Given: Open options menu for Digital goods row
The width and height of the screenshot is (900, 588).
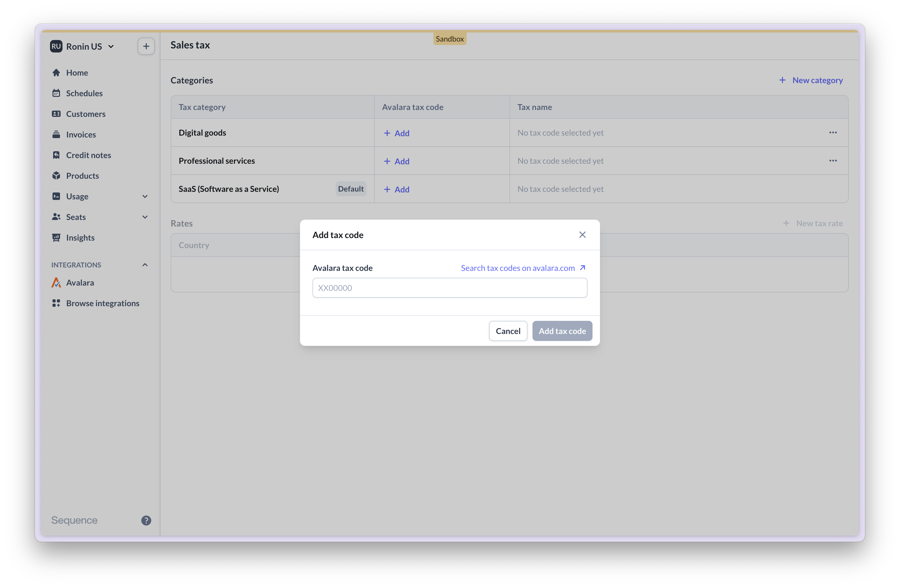Looking at the screenshot, I should click(833, 133).
